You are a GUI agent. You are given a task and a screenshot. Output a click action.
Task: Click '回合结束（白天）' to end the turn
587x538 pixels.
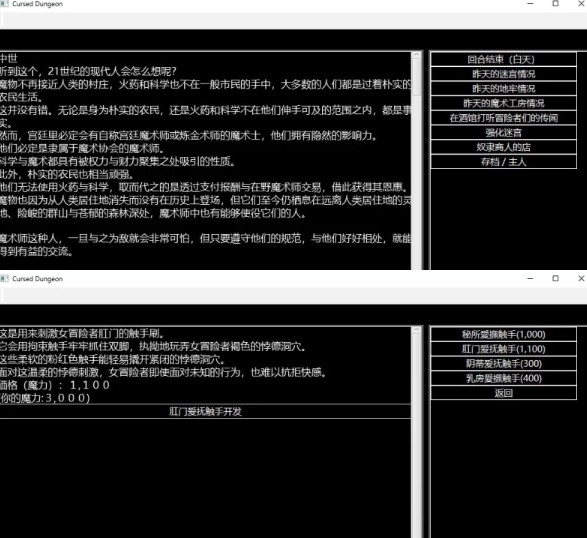click(503, 59)
